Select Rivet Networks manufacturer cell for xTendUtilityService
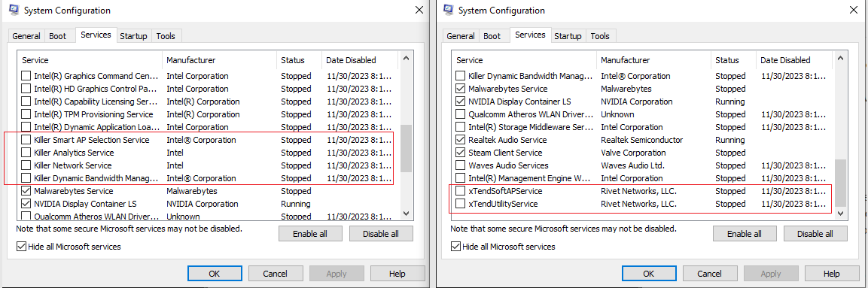The height and width of the screenshot is (288, 868). (639, 204)
